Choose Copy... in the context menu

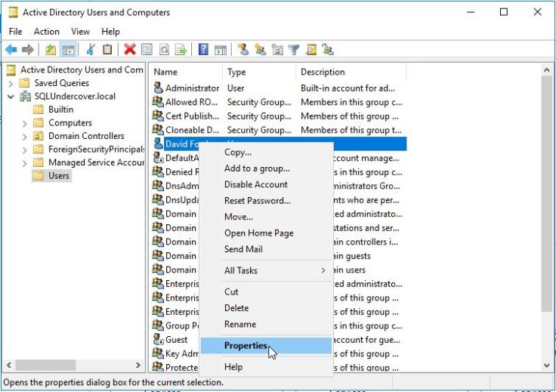pos(267,153)
